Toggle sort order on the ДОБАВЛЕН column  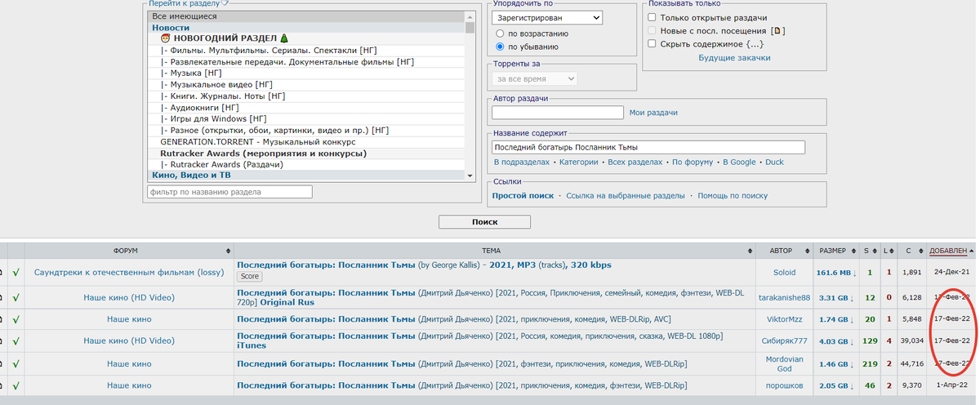click(x=951, y=250)
